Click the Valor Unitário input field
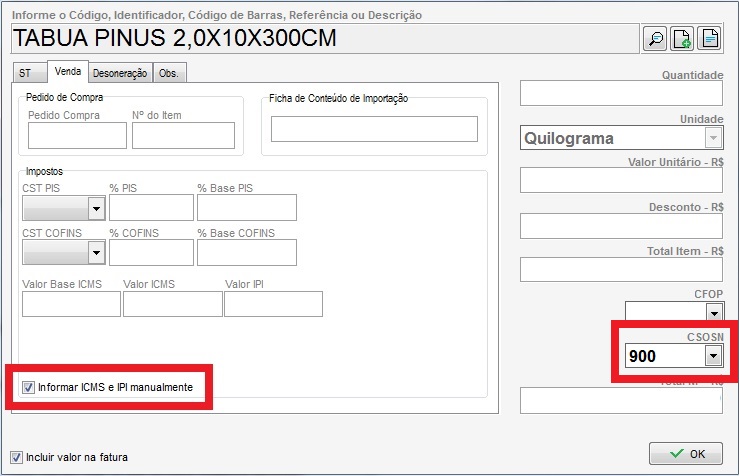 pyautogui.click(x=620, y=181)
